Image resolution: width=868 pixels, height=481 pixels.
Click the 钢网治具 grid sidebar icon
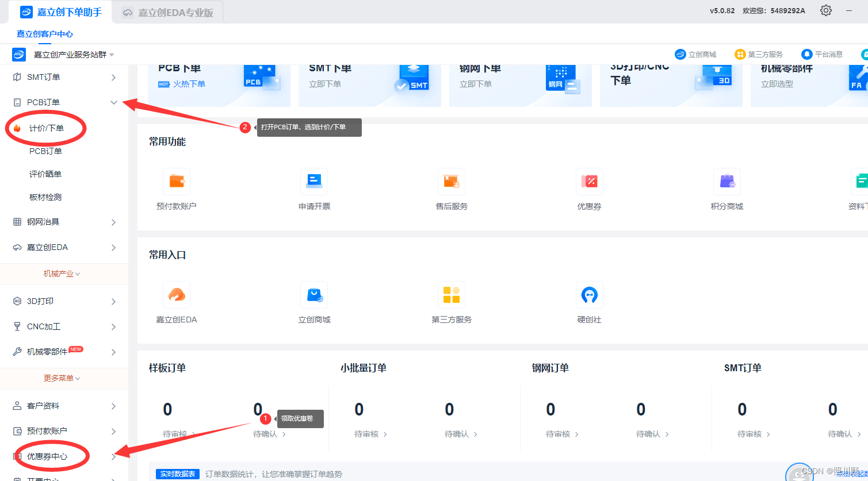click(x=17, y=222)
